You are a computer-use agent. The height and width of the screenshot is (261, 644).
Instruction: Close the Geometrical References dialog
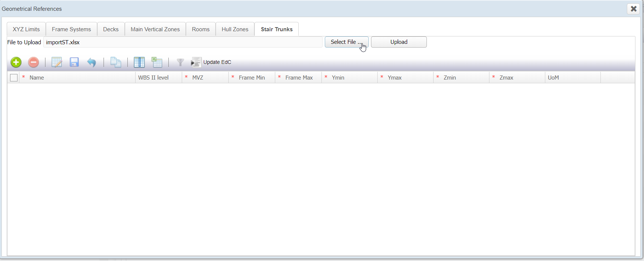click(633, 9)
